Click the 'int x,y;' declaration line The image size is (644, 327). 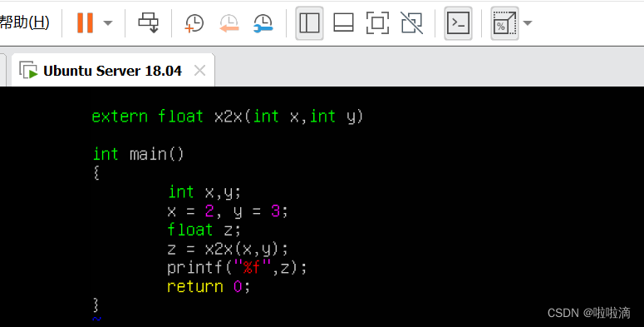point(204,192)
